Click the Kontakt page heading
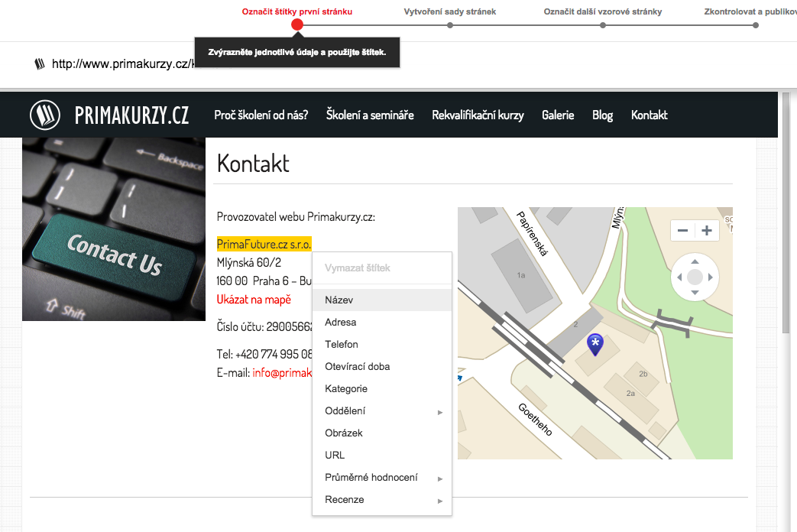The height and width of the screenshot is (532, 797). [x=253, y=164]
